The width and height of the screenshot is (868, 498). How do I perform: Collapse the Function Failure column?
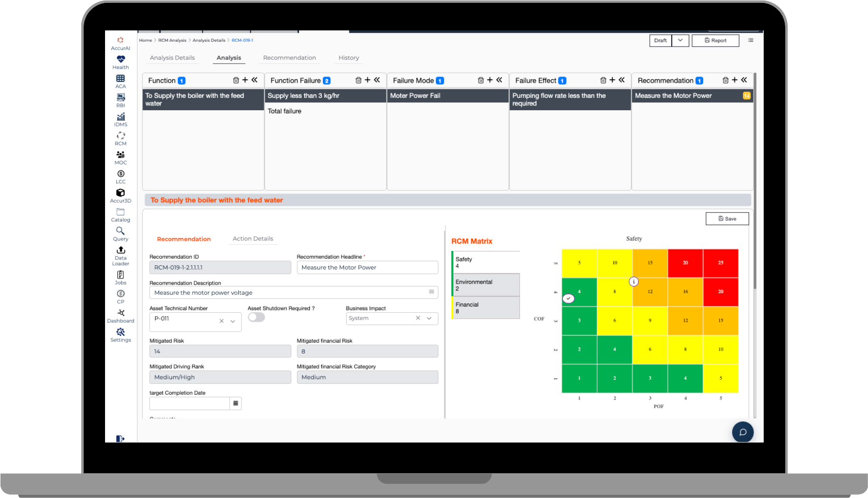(377, 80)
